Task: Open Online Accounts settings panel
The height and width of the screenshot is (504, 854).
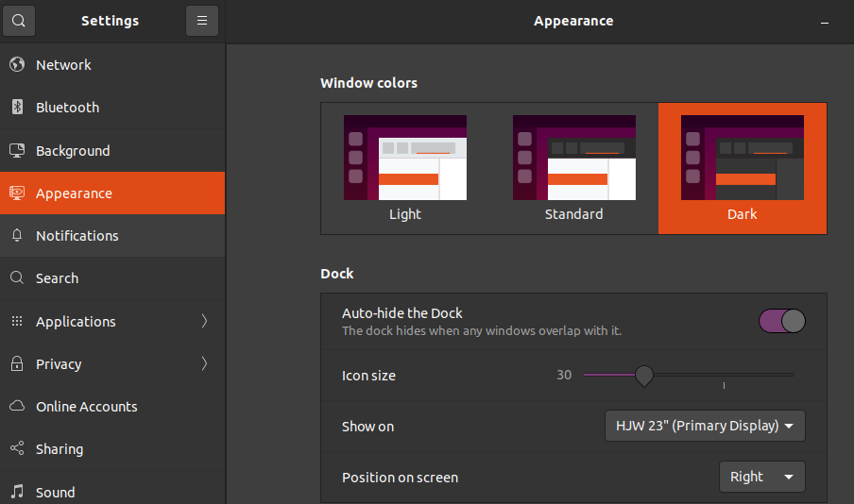Action: coord(87,407)
